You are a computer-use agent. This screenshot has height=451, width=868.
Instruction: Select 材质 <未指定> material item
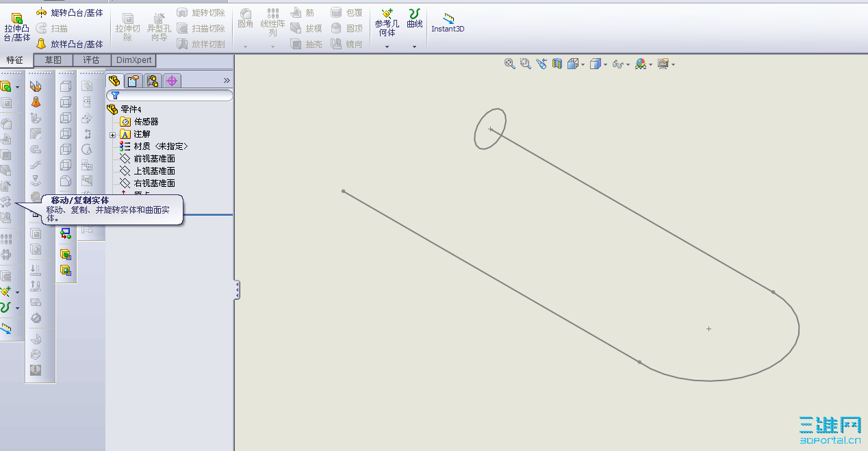(x=153, y=146)
